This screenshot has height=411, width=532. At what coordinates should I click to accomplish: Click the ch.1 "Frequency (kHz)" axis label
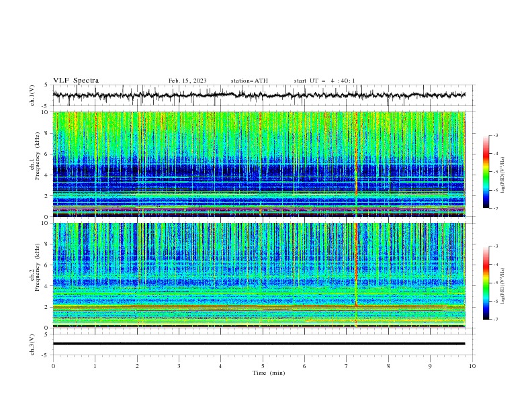(38, 156)
